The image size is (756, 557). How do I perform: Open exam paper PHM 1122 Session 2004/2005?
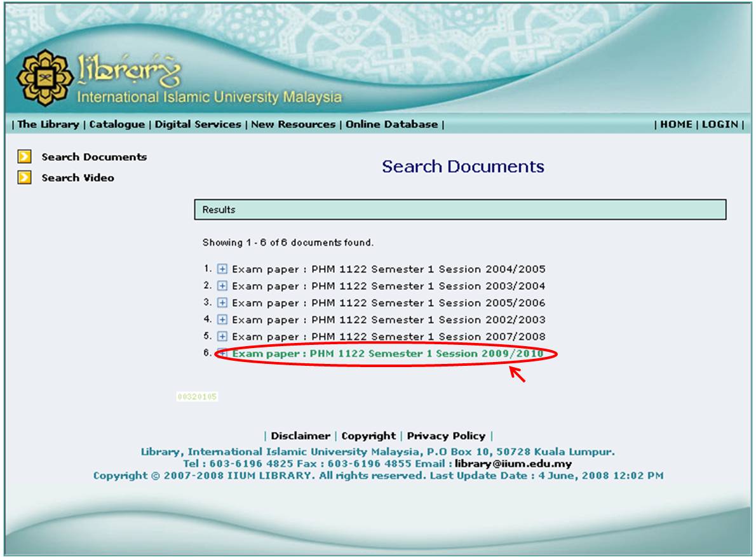pos(389,269)
